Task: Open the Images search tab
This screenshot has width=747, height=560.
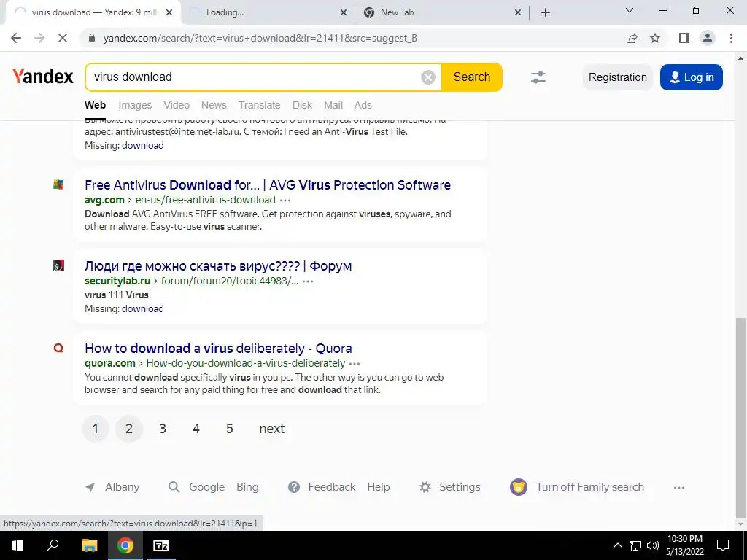Action: click(x=135, y=105)
